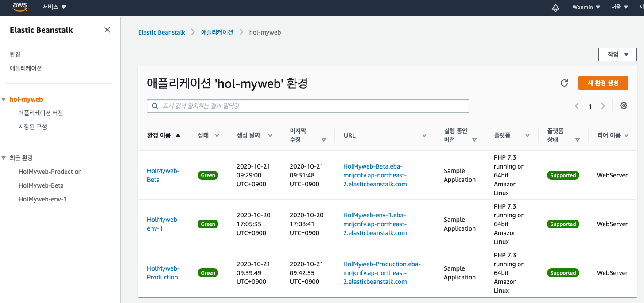
Task: Sort the URL column
Action: point(424,135)
